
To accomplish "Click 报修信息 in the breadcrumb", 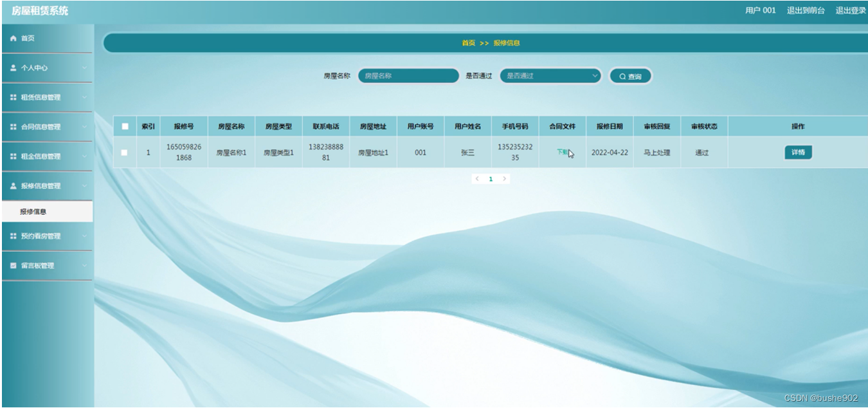I will coord(507,43).
